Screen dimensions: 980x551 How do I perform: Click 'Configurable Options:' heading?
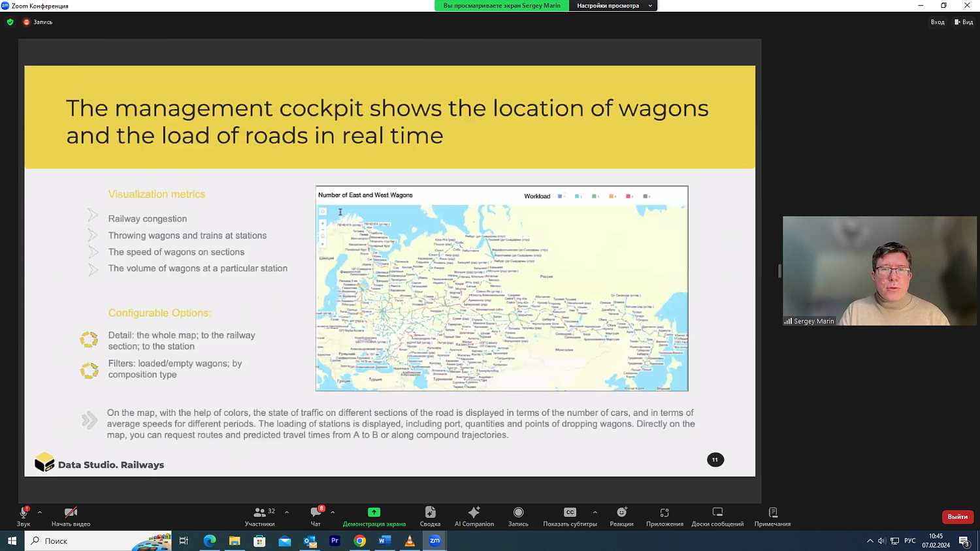click(160, 313)
